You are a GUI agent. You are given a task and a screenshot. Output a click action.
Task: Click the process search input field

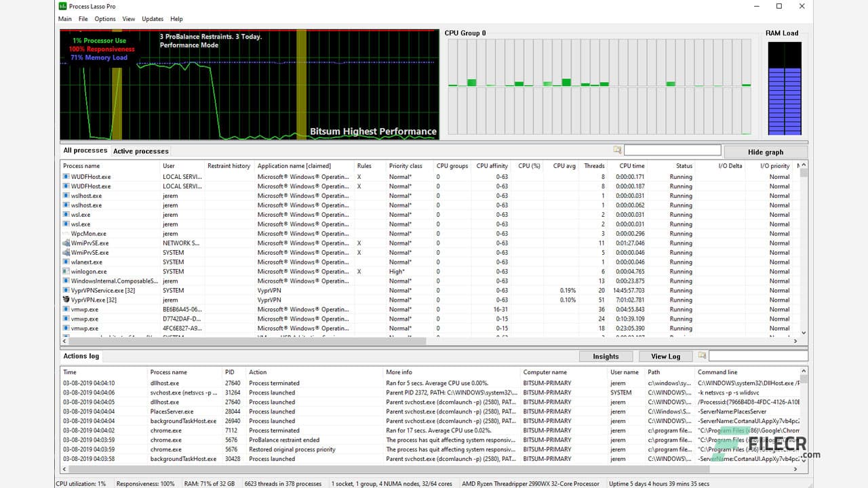pos(672,150)
